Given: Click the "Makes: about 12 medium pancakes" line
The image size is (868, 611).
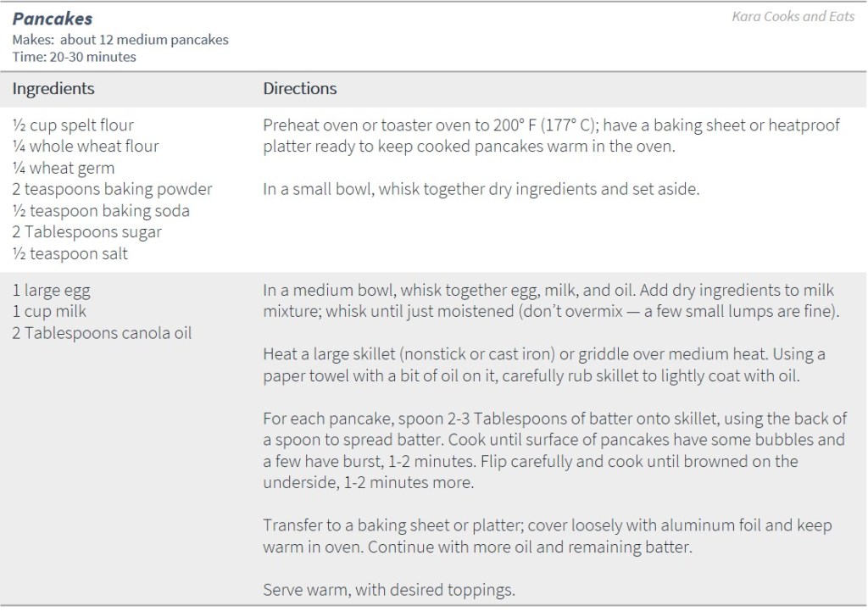Looking at the screenshot, I should (x=120, y=40).
